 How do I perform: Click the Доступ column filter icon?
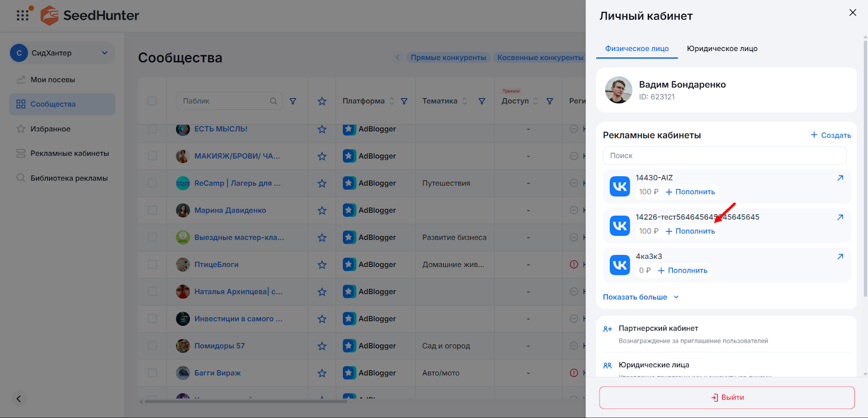click(x=550, y=101)
